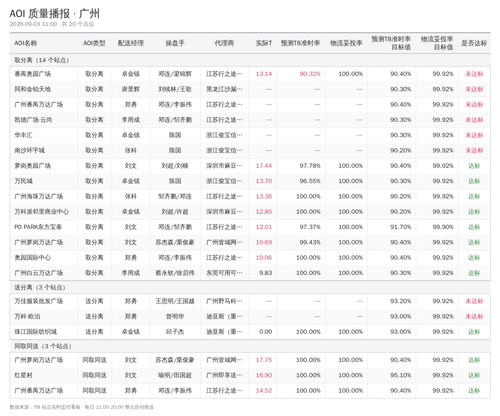Image resolution: width=500 pixels, height=416 pixels.
Task: Select the 'AOI名称' column header
Action: point(26,43)
